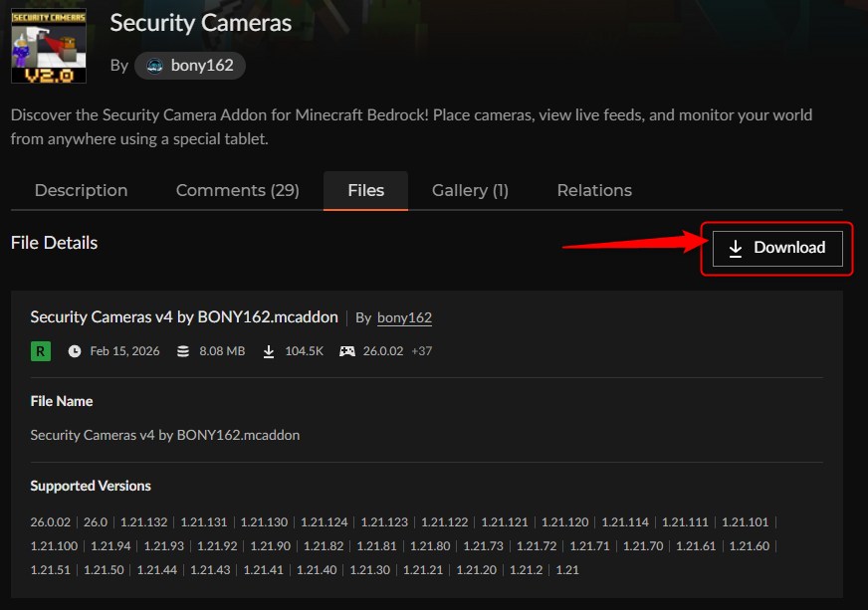Click supported version 1.21.100
The width and height of the screenshot is (868, 610).
[x=54, y=545]
